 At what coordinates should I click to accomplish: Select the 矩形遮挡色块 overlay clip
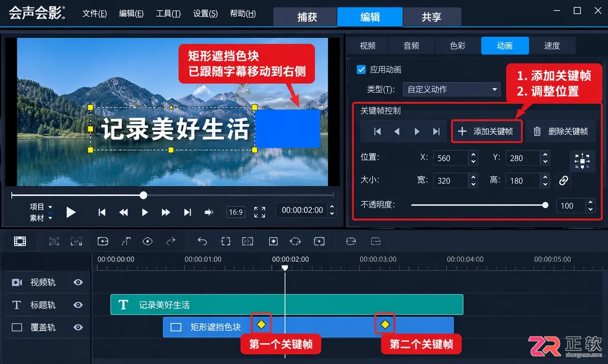pyautogui.click(x=308, y=327)
